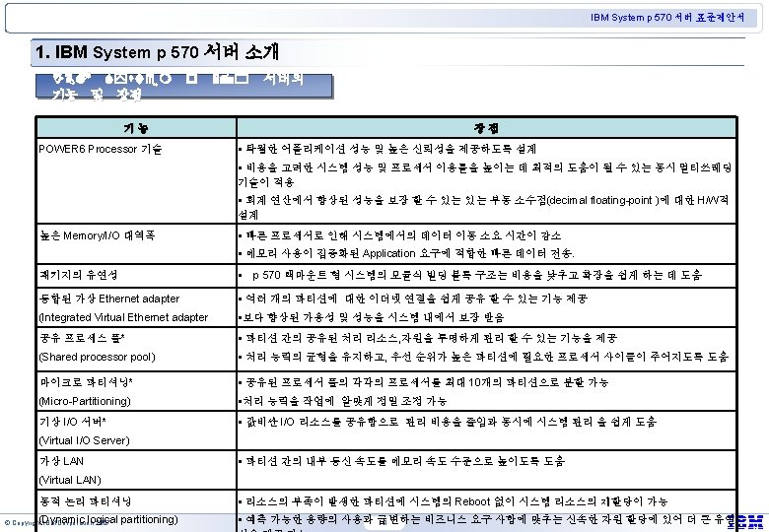The width and height of the screenshot is (769, 532).
Task: Click '(Dynamic logical partitioning)' text
Action: point(108,519)
